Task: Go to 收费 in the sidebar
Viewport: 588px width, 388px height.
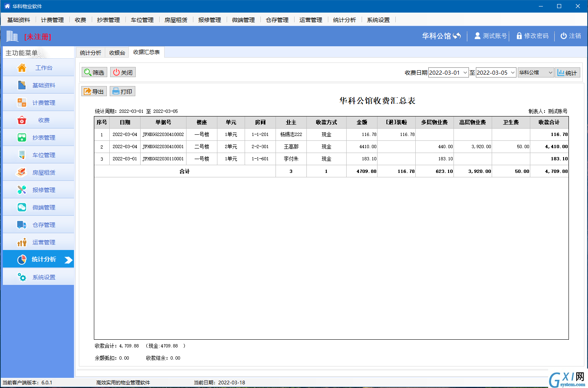Action: pyautogui.click(x=38, y=120)
